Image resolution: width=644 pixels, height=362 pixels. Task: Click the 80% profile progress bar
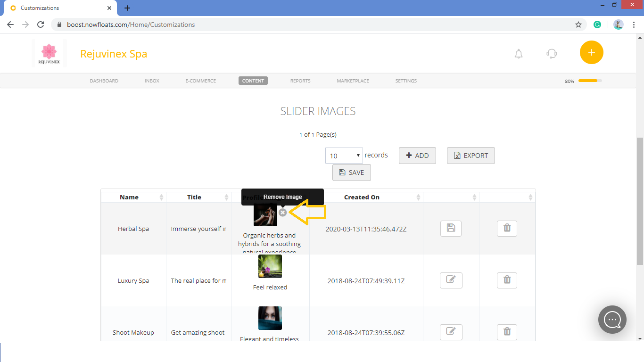pyautogui.click(x=590, y=81)
